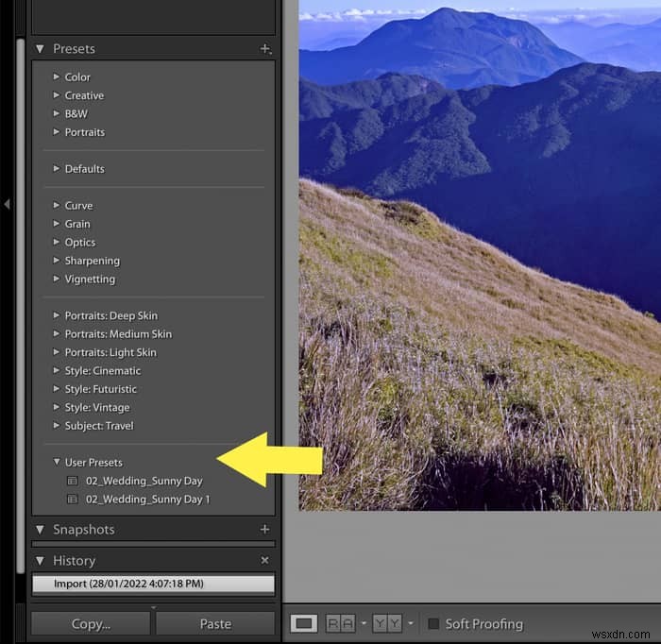Expand Style: Vintage presets

click(x=56, y=407)
